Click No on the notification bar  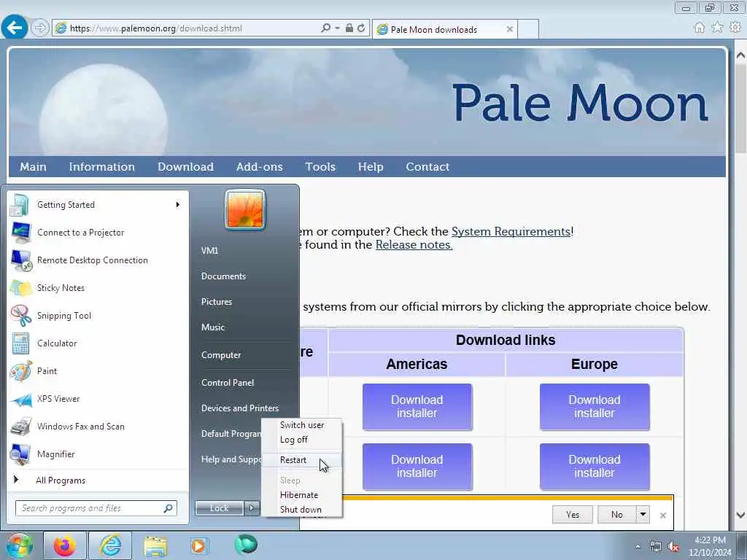pos(617,514)
